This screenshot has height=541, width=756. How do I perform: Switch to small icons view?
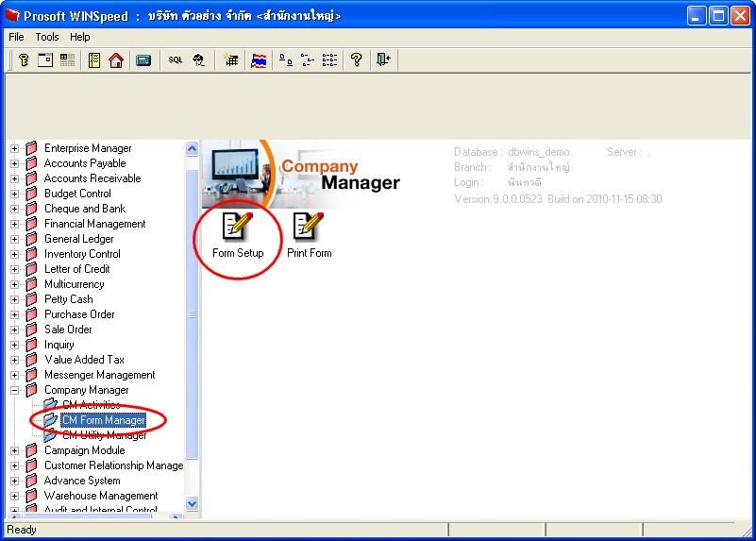click(x=307, y=59)
